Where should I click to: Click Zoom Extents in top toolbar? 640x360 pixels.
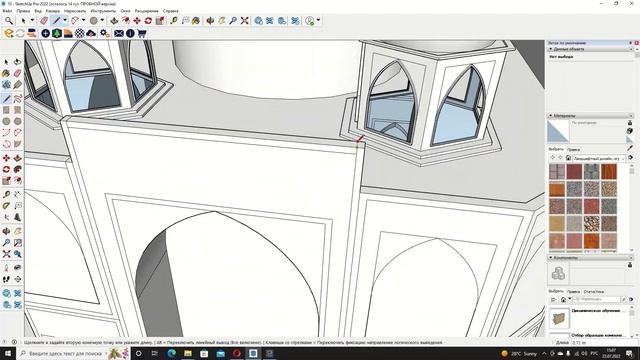coord(244,20)
